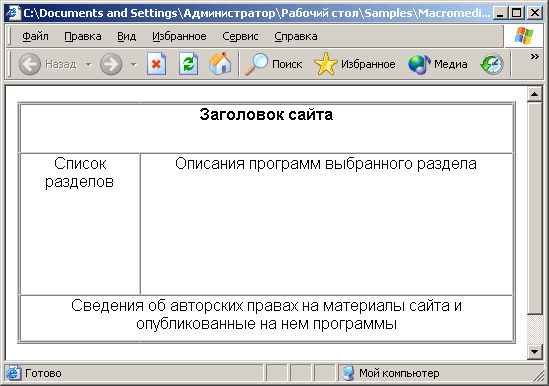The height and width of the screenshot is (386, 549).
Task: Open the Файл menu
Action: 35,36
